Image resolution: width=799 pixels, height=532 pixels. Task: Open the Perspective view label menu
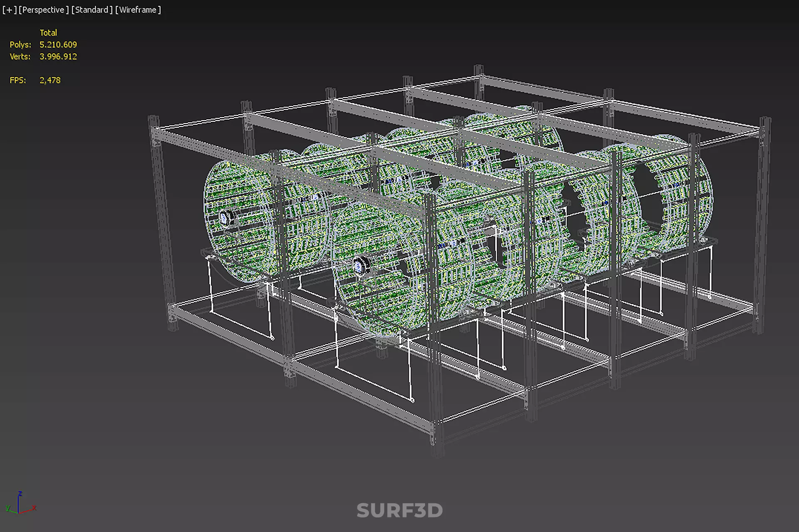(x=44, y=10)
